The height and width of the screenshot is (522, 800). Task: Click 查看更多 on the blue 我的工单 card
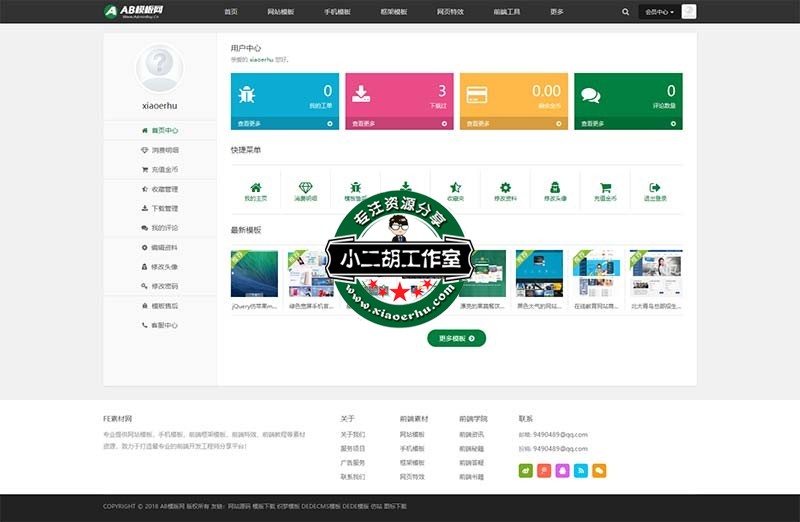click(284, 124)
